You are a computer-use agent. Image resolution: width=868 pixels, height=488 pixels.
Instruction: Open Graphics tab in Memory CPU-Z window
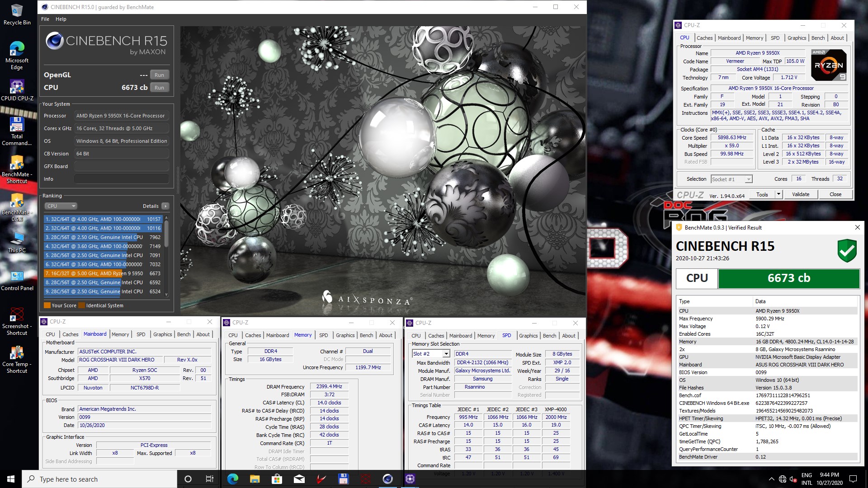click(x=345, y=335)
